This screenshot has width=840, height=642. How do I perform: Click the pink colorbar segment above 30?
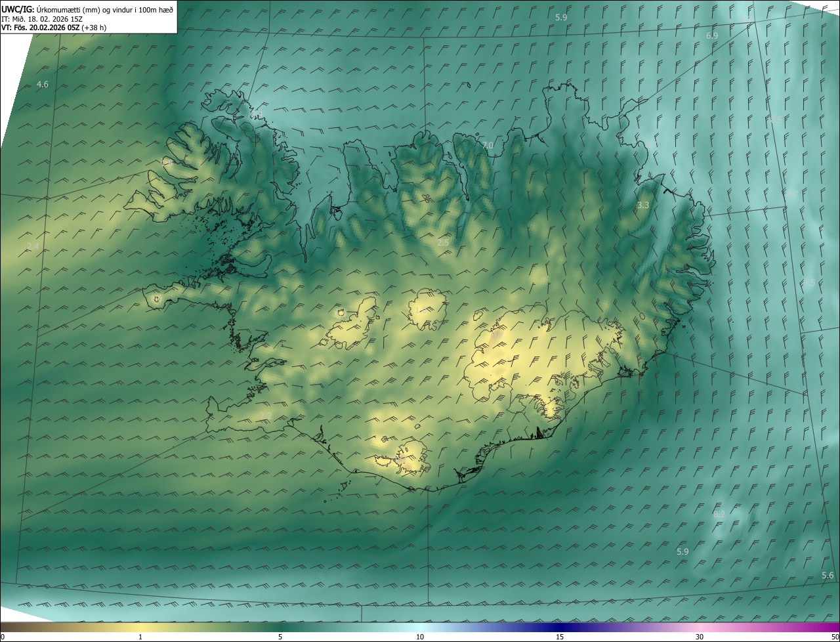click(700, 627)
